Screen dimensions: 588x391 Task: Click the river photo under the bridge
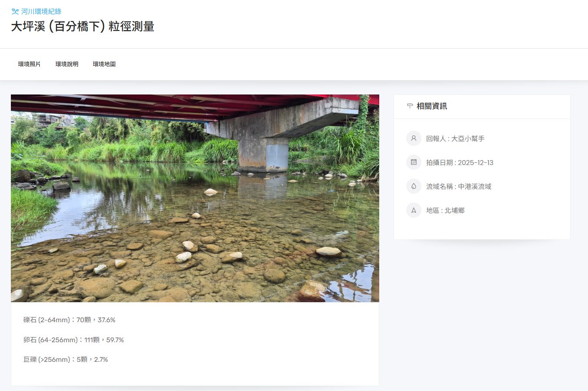195,198
